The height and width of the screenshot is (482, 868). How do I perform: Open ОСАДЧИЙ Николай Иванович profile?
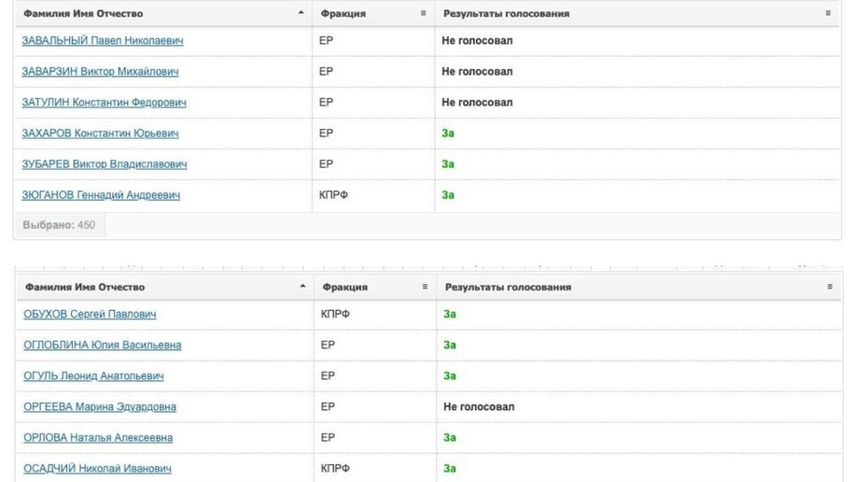pyautogui.click(x=97, y=469)
